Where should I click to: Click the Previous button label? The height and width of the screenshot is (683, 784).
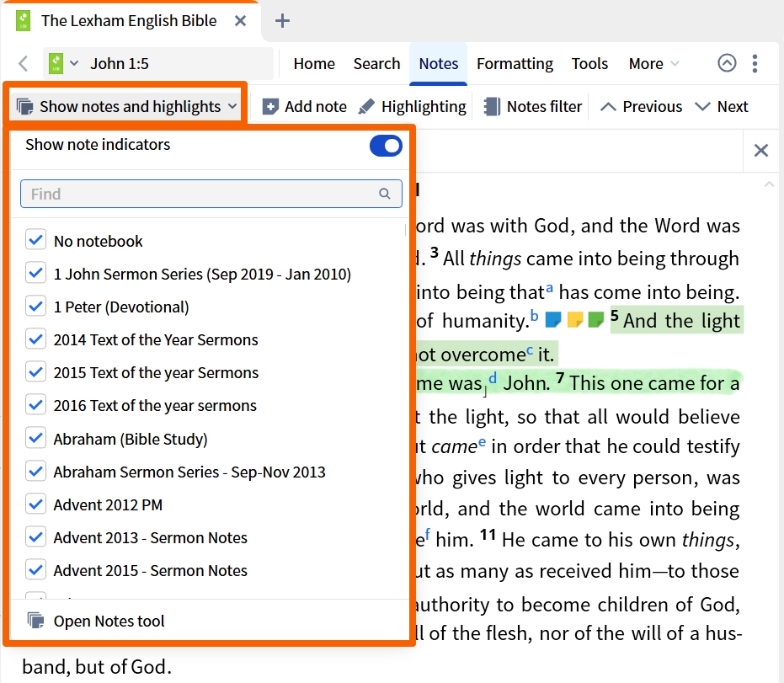click(x=652, y=106)
